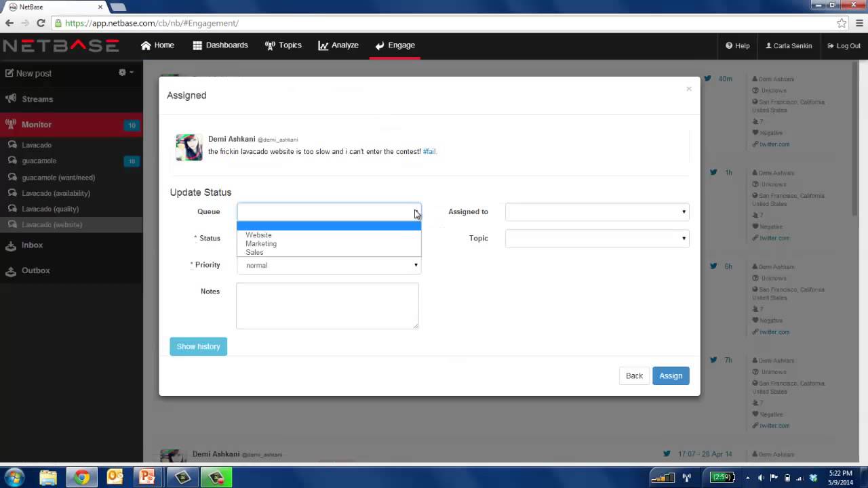868x488 pixels.
Task: Open the Queue dropdown arrow
Action: (x=416, y=211)
